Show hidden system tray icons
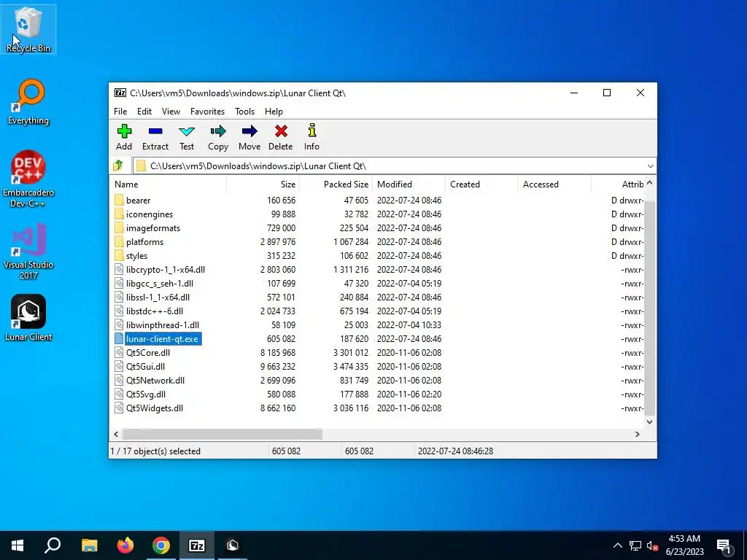 [x=617, y=545]
